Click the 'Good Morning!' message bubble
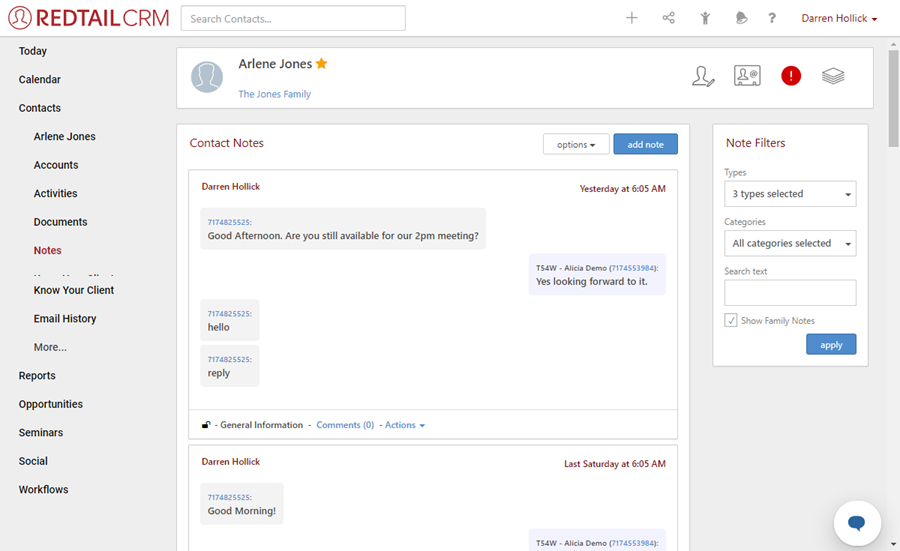This screenshot has width=900, height=551. click(242, 503)
